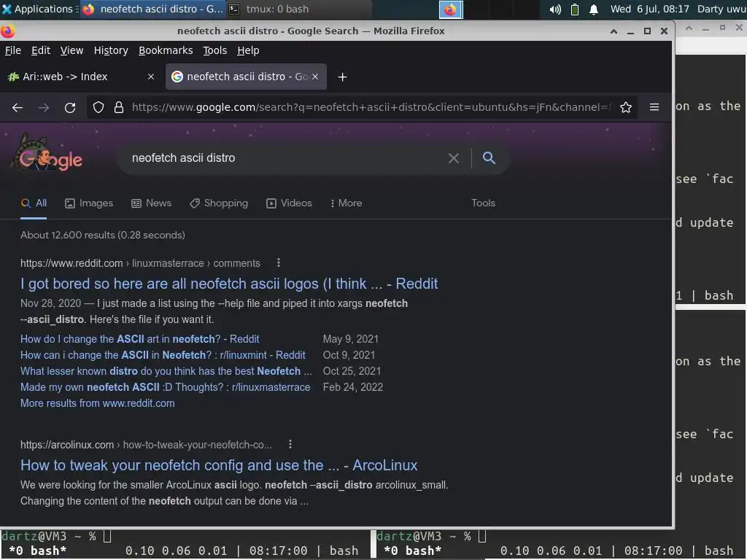Switch to News search results
Image resolution: width=747 pixels, height=560 pixels.
[152, 203]
